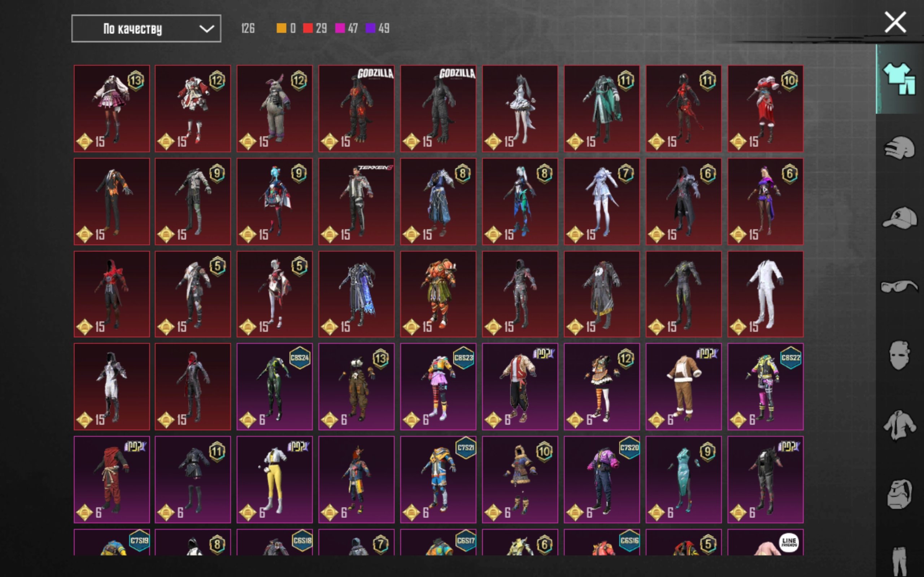Select the red-glowing Godzilla outfit
924x577 pixels.
coord(356,109)
